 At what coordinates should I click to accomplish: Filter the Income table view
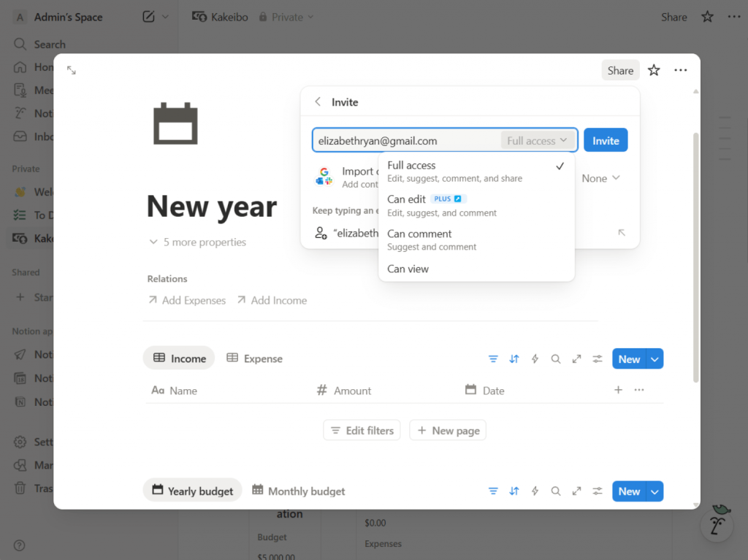(x=493, y=358)
